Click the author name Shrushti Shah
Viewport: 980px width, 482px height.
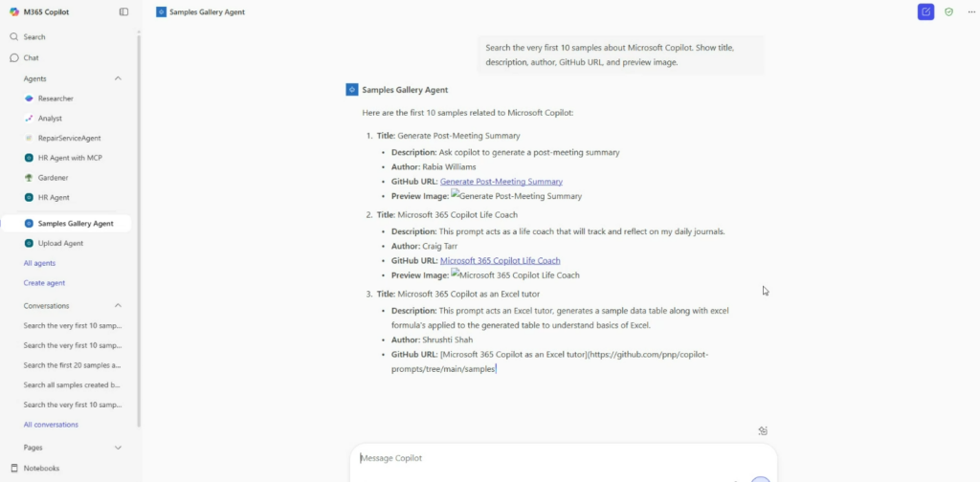pyautogui.click(x=448, y=340)
